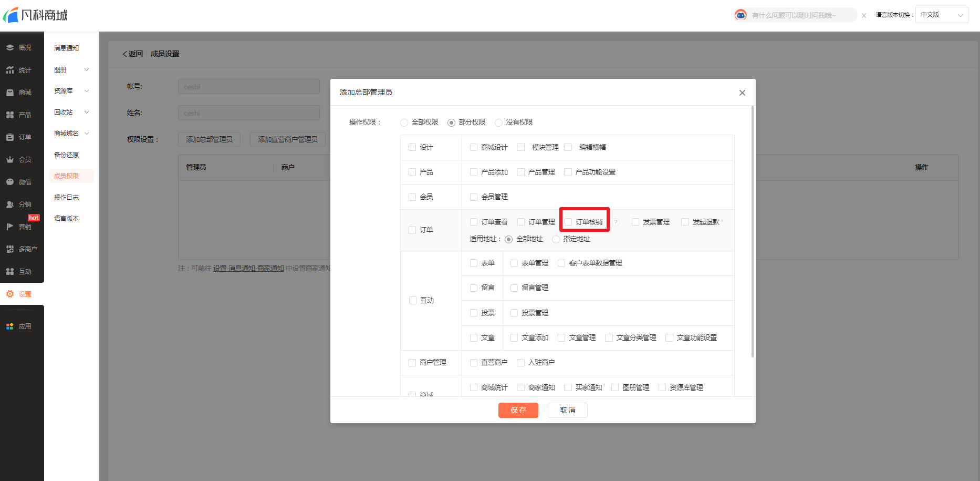
Task: Enable the 订单核销 checkbox
Action: click(568, 222)
